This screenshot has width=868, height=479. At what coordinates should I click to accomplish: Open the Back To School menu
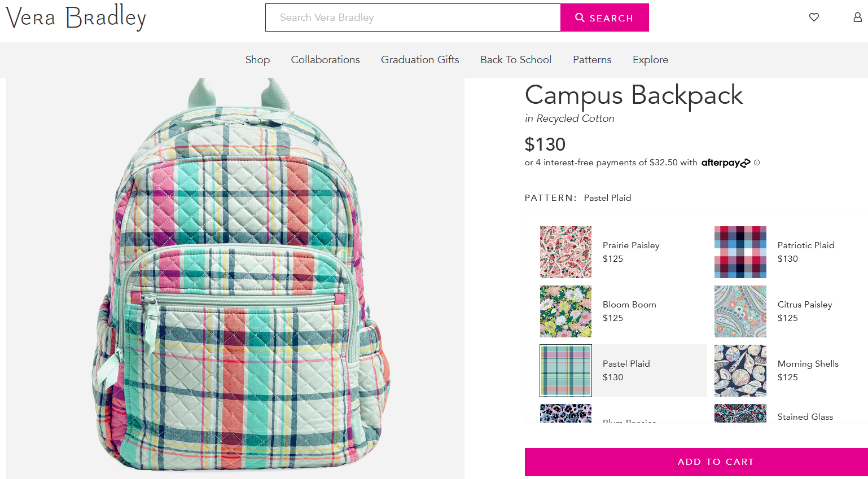click(x=516, y=60)
